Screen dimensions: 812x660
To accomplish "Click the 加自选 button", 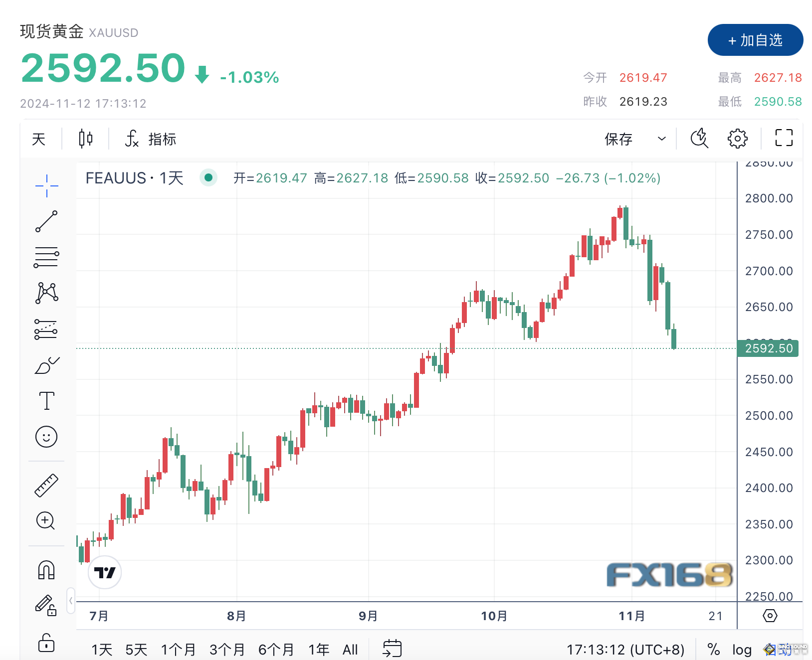I will pos(755,40).
